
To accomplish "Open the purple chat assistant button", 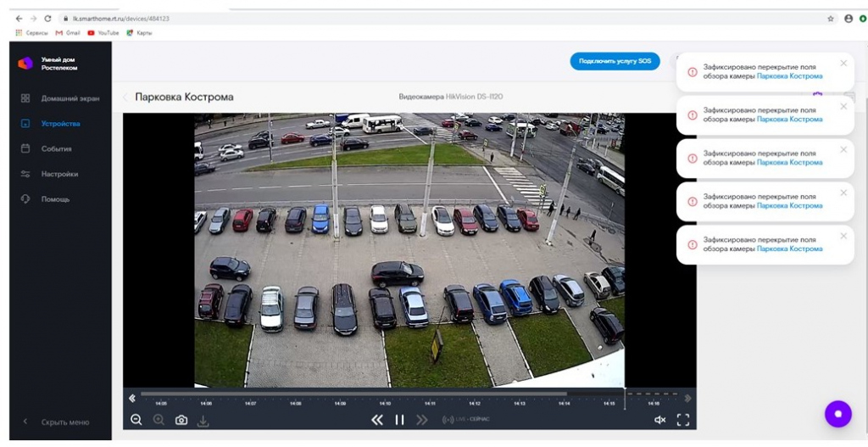I will [837, 414].
